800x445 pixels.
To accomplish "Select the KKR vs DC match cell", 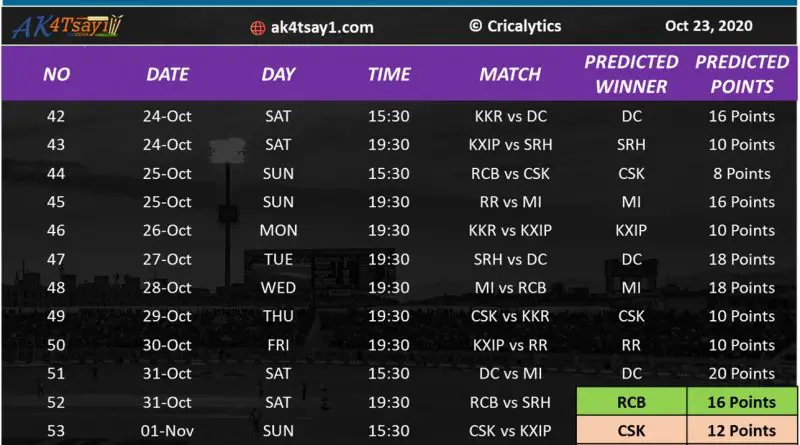I will click(x=510, y=116).
